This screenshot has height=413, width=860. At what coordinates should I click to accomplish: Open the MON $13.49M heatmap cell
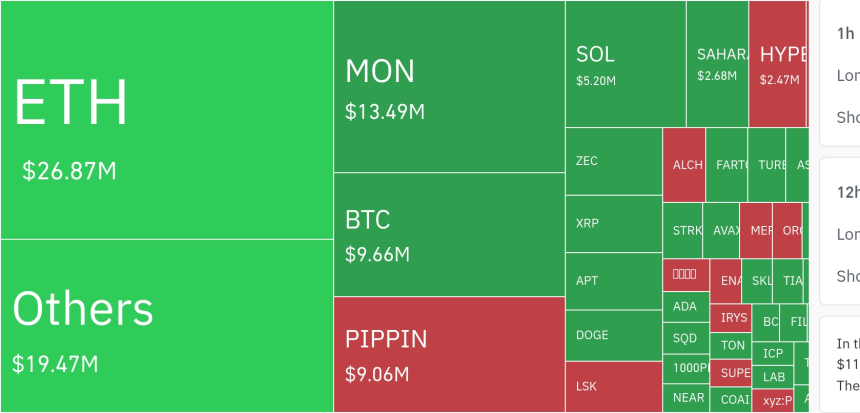coord(449,87)
